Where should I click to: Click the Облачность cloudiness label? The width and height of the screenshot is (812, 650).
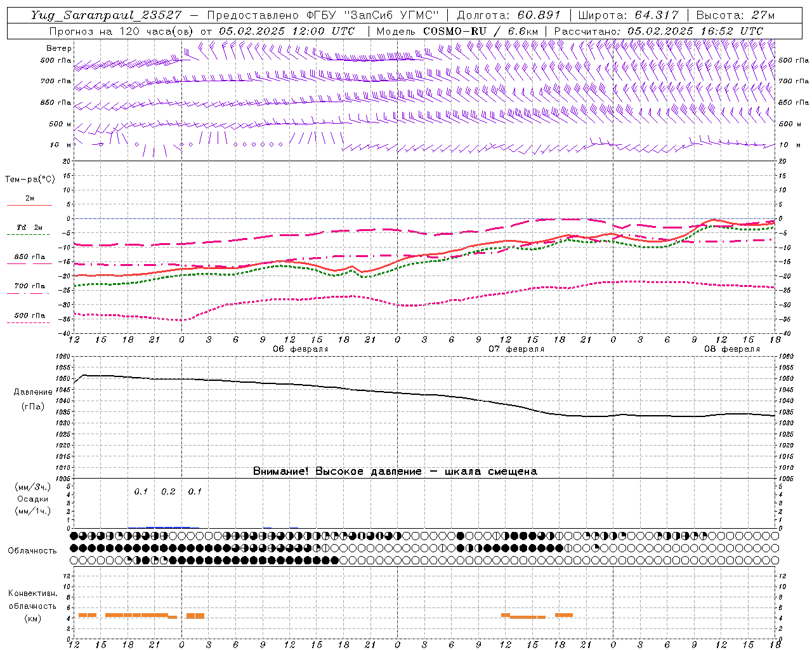[32, 550]
